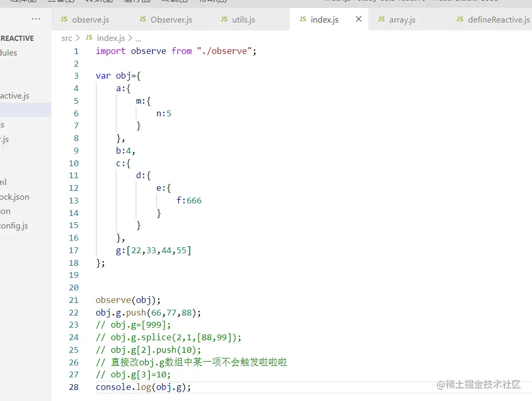Image resolution: width=532 pixels, height=401 pixels.
Task: Click the REACTIVE project header
Action: point(17,38)
